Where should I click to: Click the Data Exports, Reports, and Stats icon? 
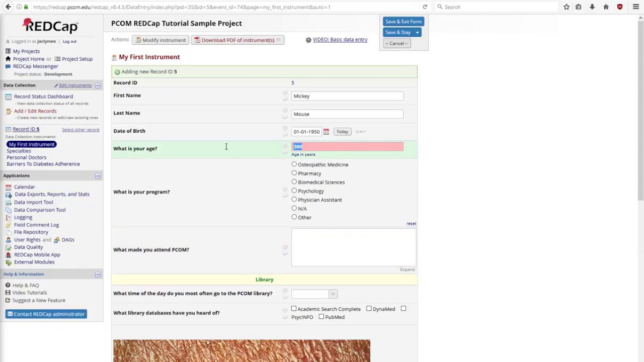8,195
